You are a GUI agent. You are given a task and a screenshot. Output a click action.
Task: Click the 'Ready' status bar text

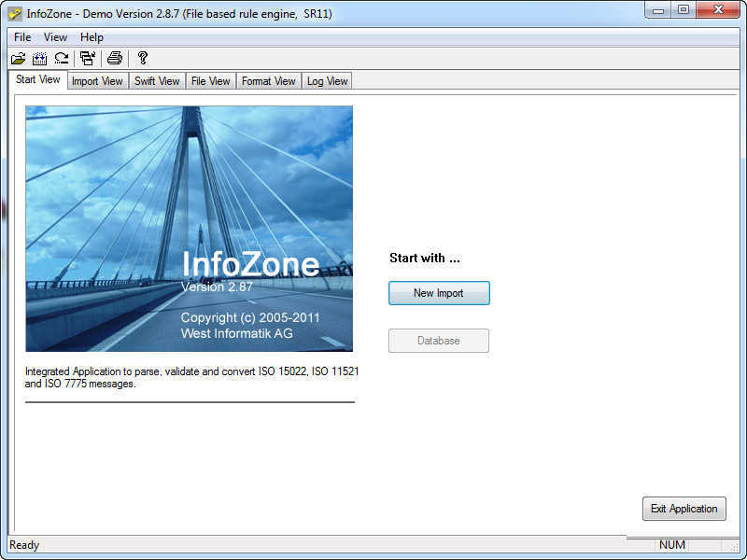click(x=24, y=545)
